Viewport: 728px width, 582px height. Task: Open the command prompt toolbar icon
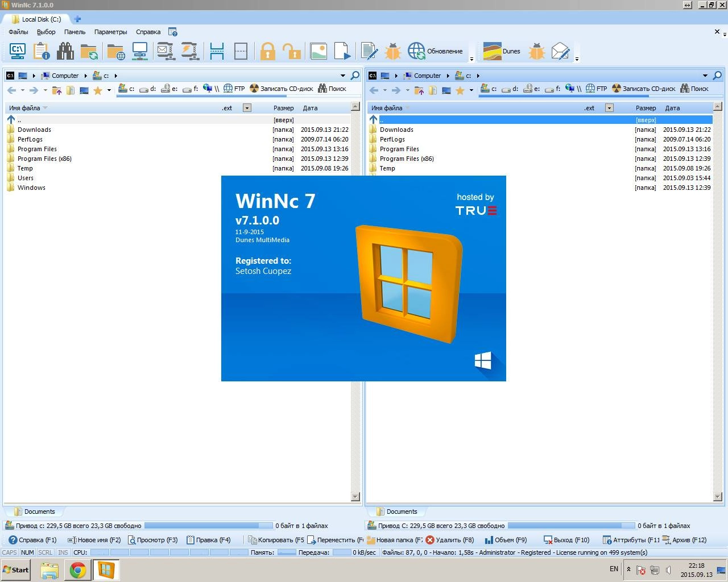[x=18, y=51]
